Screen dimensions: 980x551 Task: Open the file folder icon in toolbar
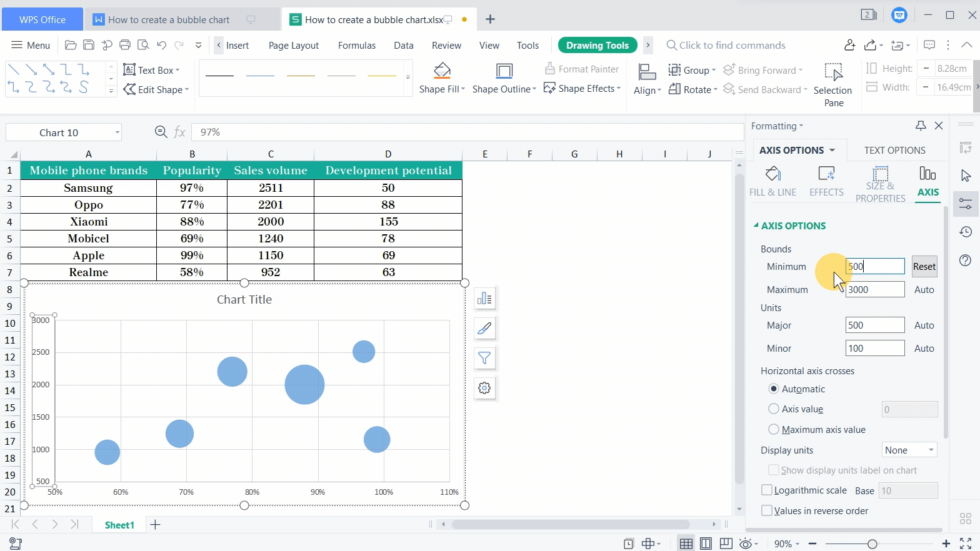(x=71, y=45)
